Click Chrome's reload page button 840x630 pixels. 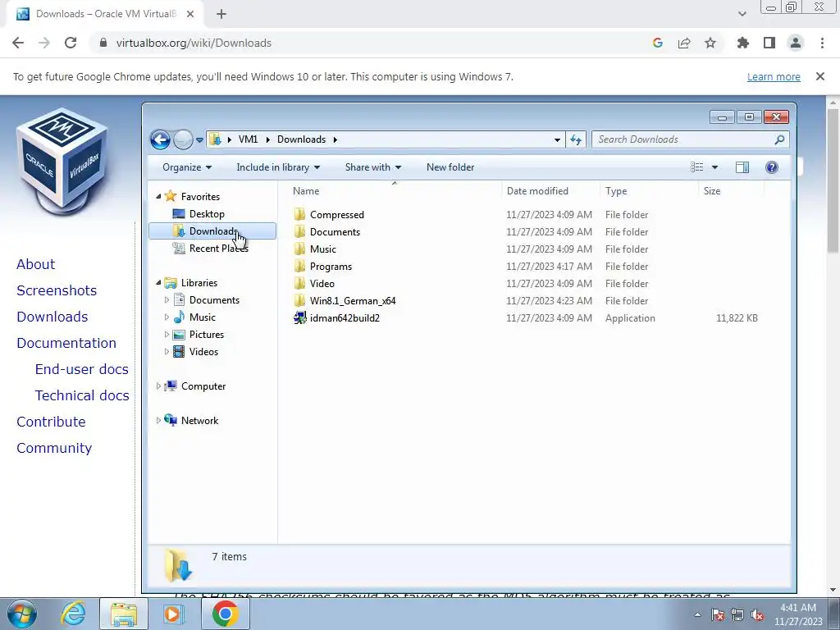coord(71,43)
